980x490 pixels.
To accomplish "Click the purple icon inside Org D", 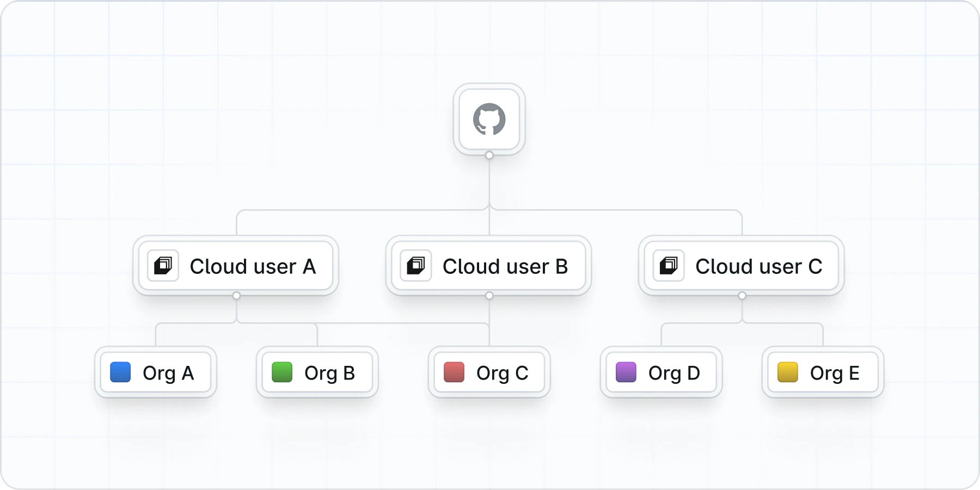I will tap(625, 372).
